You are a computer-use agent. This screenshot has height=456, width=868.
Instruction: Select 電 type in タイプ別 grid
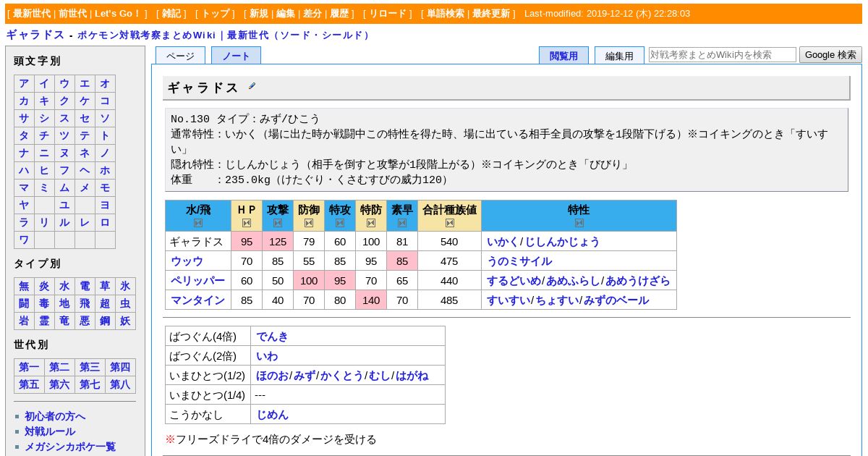click(x=85, y=286)
